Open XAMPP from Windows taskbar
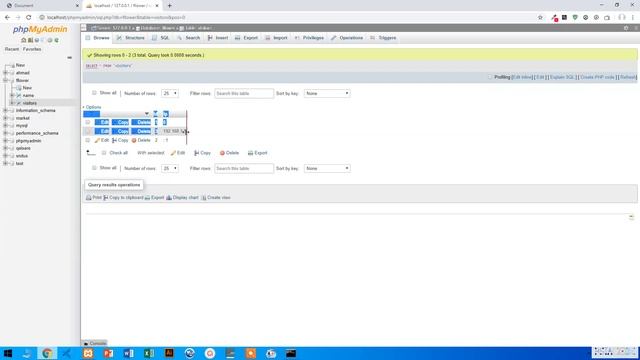Image resolution: width=640 pixels, height=360 pixels. click(x=88, y=353)
